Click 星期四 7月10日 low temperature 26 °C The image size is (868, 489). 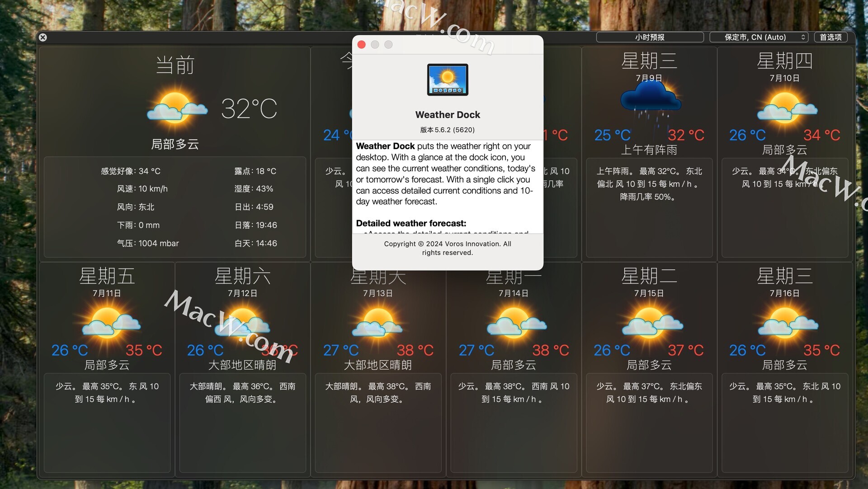[748, 135]
